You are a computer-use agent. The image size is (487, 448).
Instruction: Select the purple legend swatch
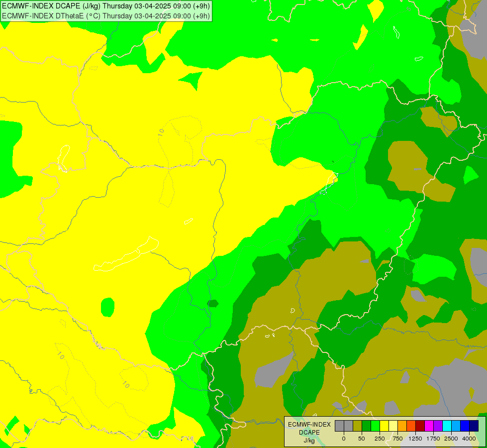pyautogui.click(x=438, y=426)
